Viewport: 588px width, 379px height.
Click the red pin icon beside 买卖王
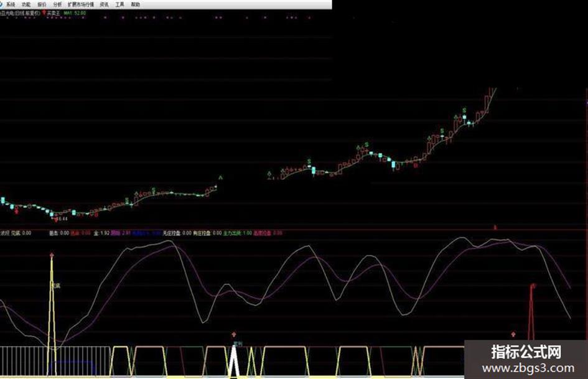coord(44,13)
